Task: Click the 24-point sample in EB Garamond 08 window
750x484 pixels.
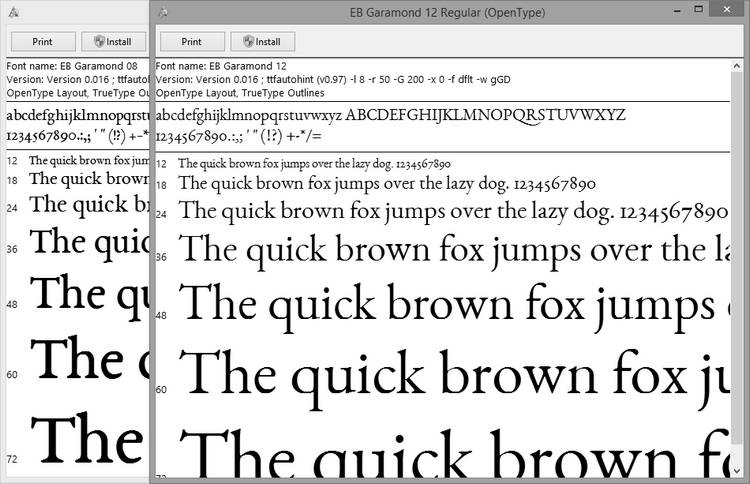Action: (89, 205)
